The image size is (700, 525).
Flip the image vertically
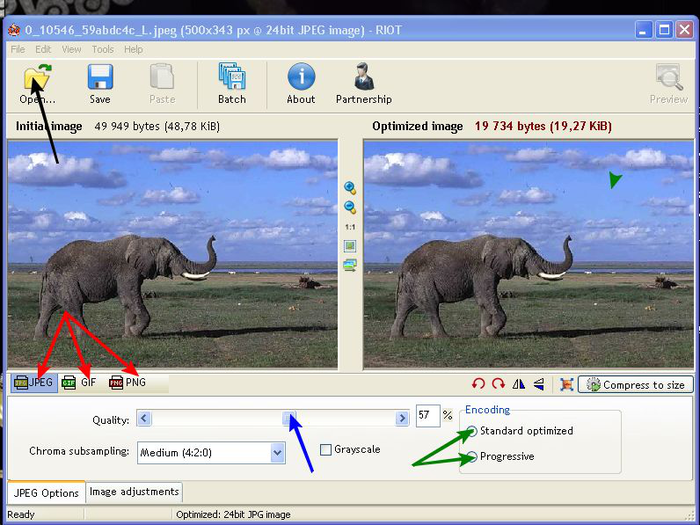click(539, 384)
